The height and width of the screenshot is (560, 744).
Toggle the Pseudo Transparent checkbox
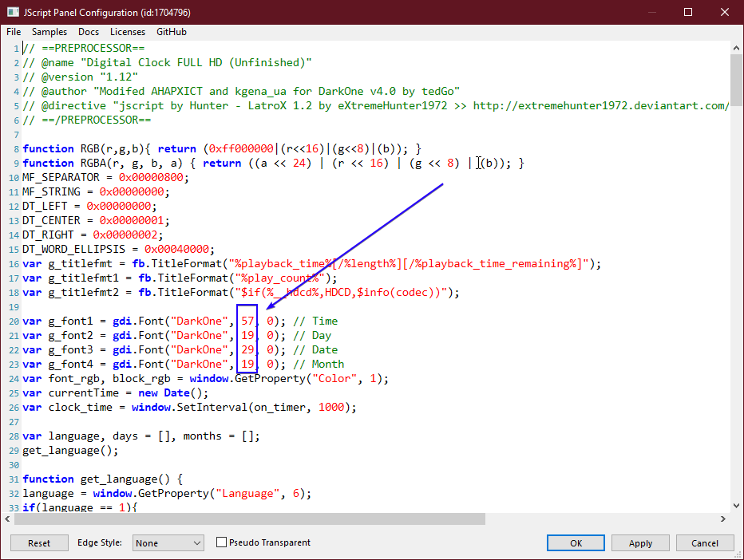(221, 542)
